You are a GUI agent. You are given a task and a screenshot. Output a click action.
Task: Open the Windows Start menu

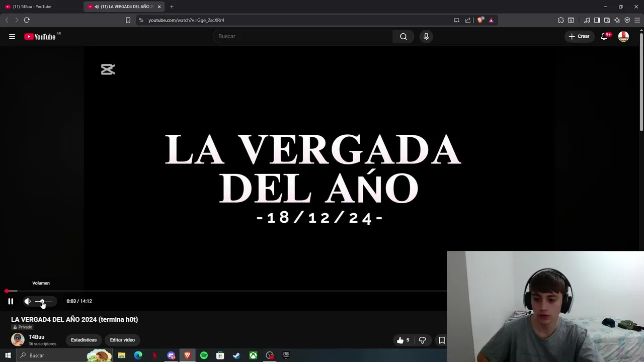coord(8,355)
